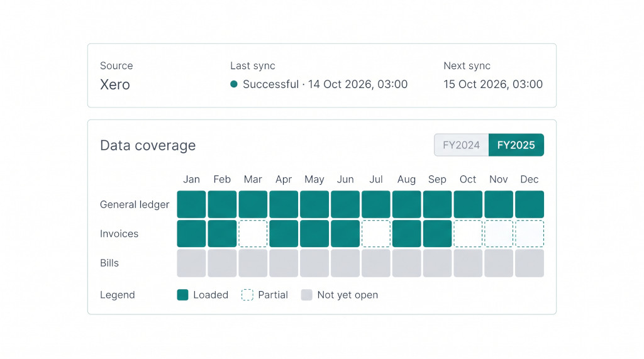The width and height of the screenshot is (644, 359).
Task: Select the partial Invoices November cell
Action: click(499, 234)
